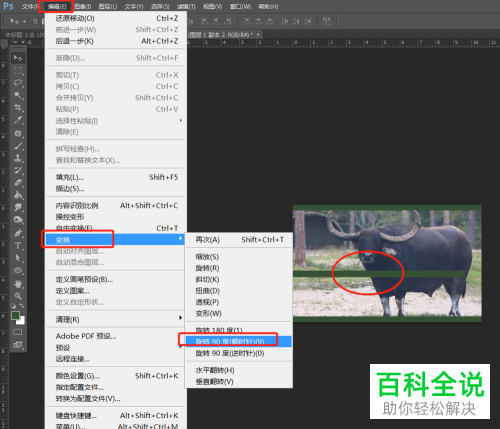
Task: Choose 键盘快捷键... menu entry
Action: pyautogui.click(x=116, y=416)
